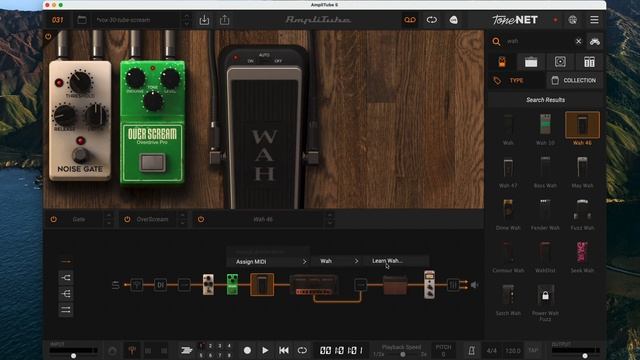Switch to the cabinets gear tab

click(x=560, y=62)
